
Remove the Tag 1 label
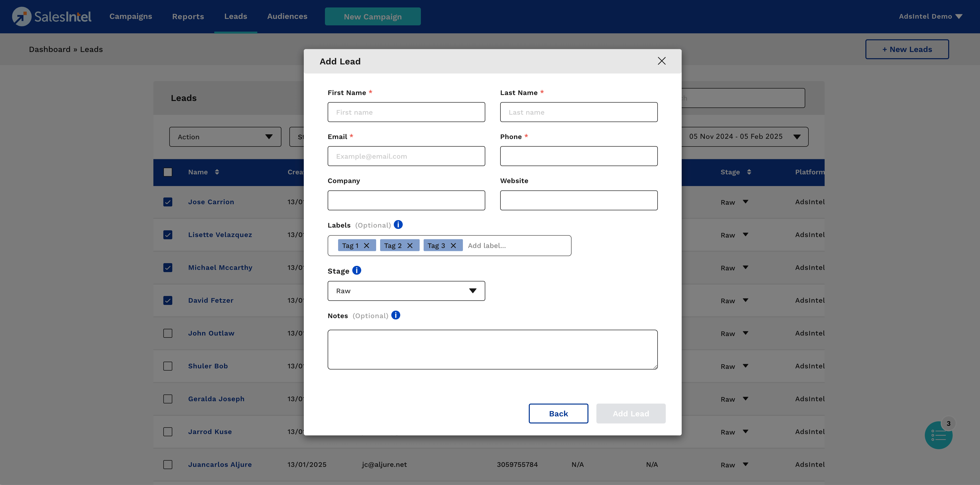366,245
